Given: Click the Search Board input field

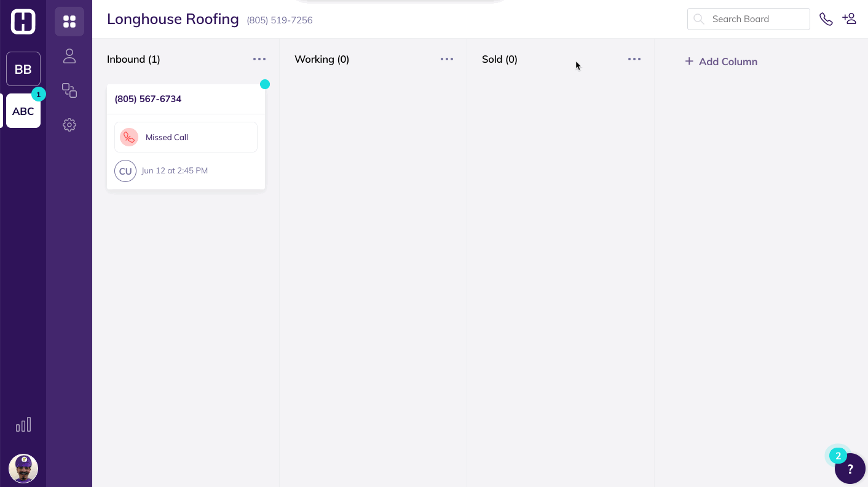Looking at the screenshot, I should (x=756, y=19).
